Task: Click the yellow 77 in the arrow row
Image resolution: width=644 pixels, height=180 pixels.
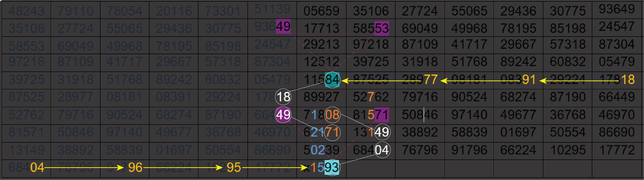Action: (431, 80)
